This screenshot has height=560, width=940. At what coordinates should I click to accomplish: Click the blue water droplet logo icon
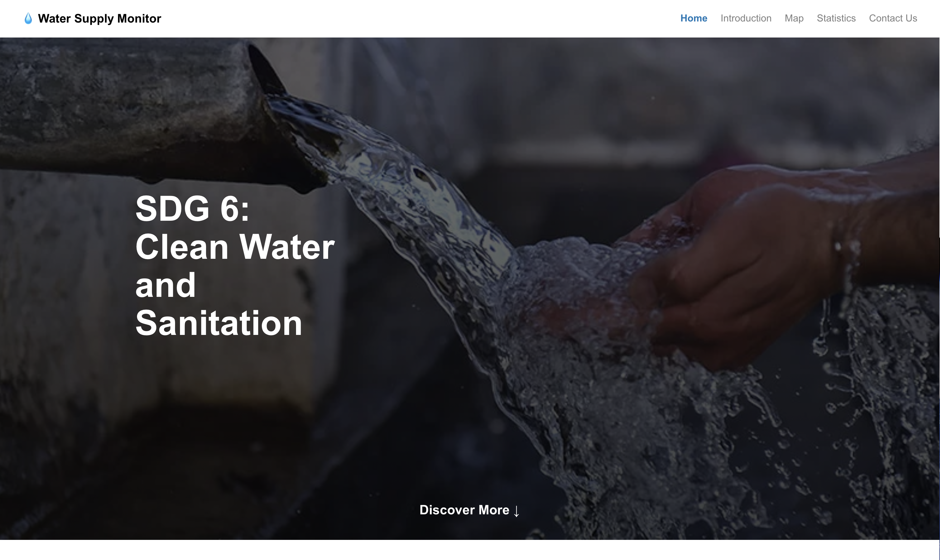[28, 18]
